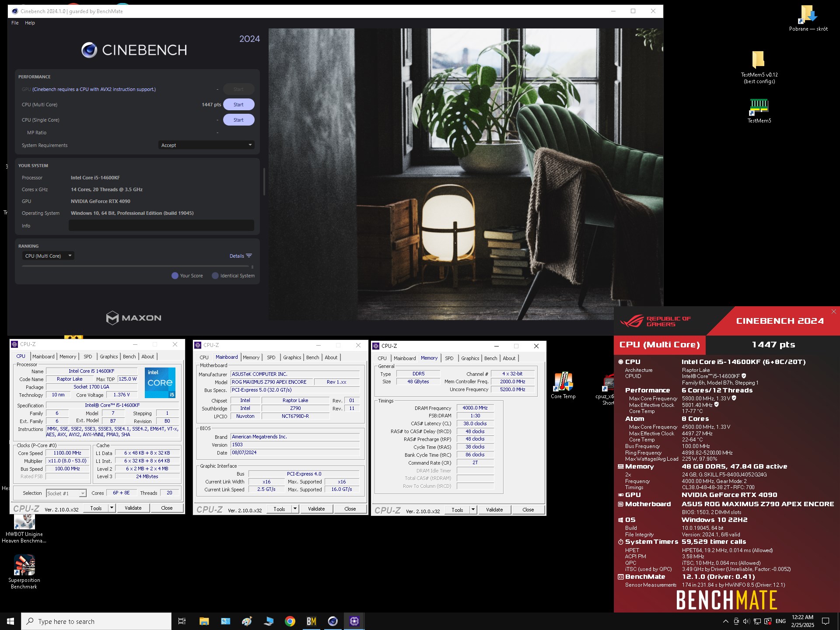Click the taskbar search box
This screenshot has height=630, width=840.
click(x=96, y=621)
